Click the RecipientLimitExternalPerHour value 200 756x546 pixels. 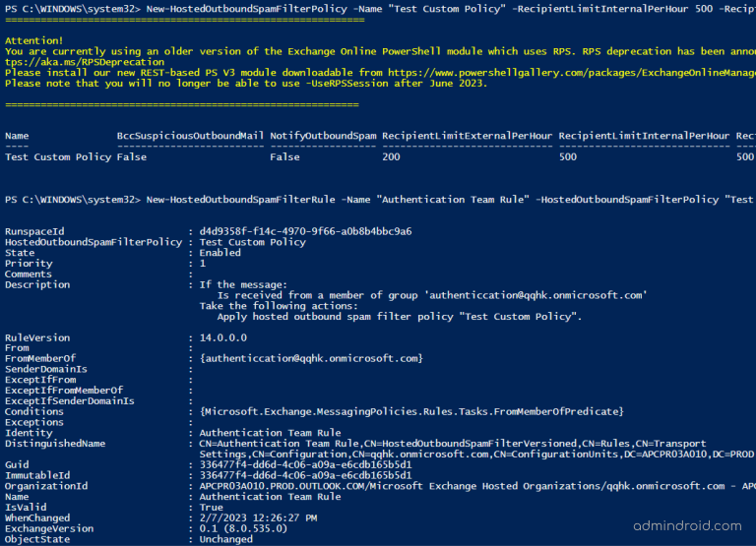[391, 157]
